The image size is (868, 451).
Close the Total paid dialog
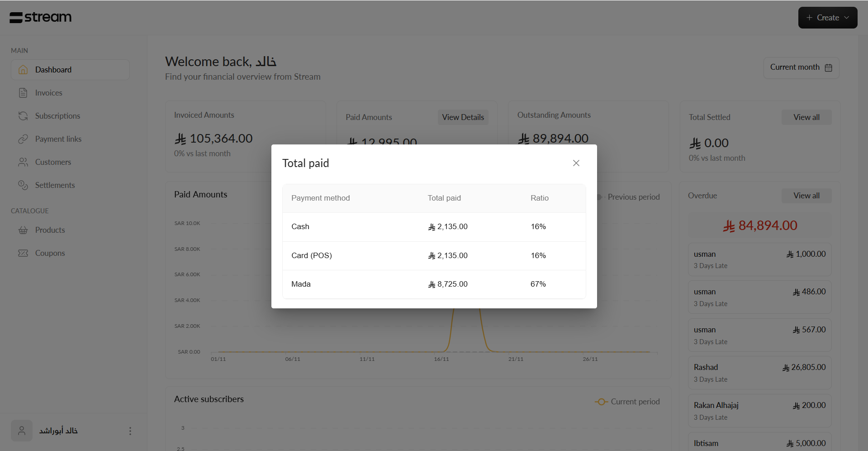(576, 163)
